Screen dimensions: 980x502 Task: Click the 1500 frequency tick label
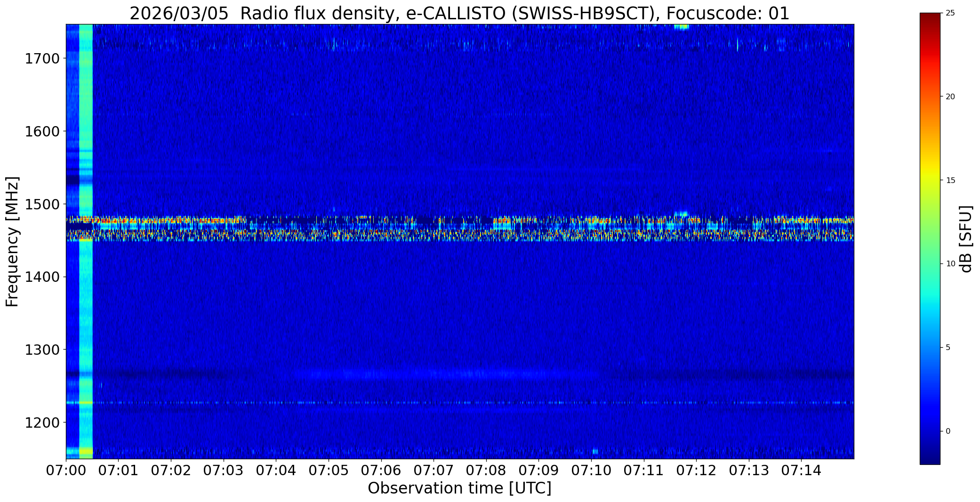(x=42, y=204)
